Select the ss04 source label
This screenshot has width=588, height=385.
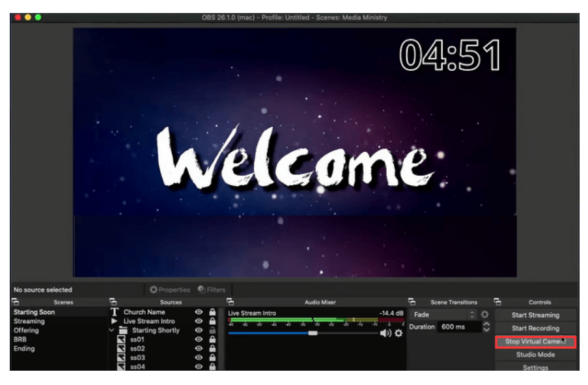[x=137, y=367]
